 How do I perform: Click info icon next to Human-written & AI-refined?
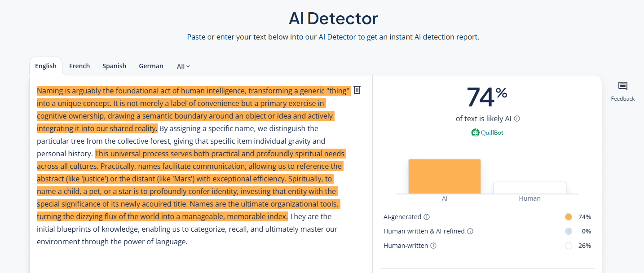pyautogui.click(x=470, y=231)
